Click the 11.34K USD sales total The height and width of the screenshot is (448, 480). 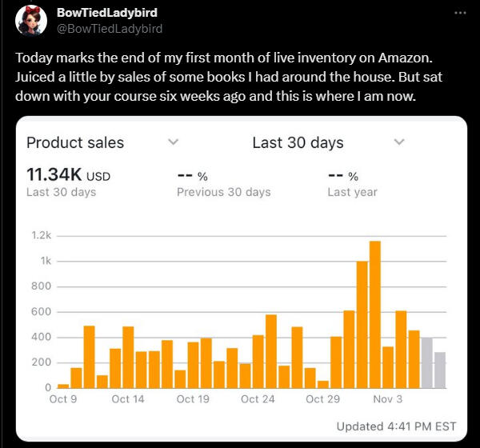(x=68, y=175)
